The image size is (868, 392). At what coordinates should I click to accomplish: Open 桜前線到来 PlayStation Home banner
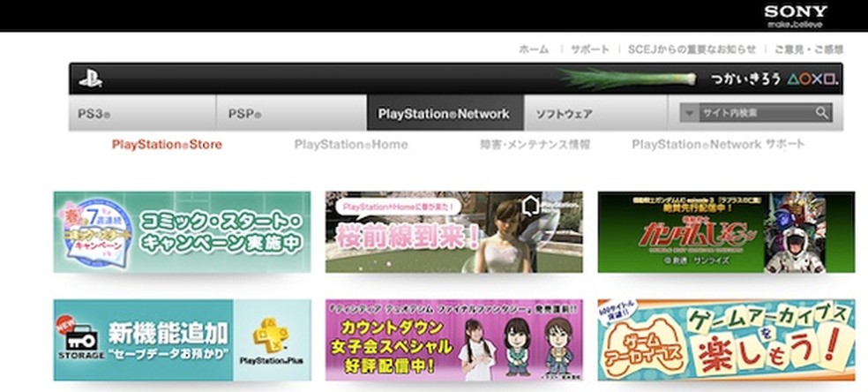tap(454, 232)
